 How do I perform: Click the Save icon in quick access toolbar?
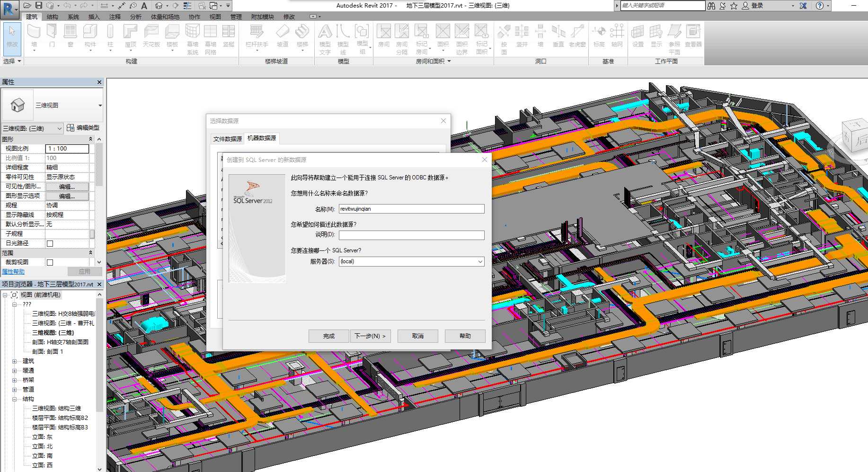point(39,6)
